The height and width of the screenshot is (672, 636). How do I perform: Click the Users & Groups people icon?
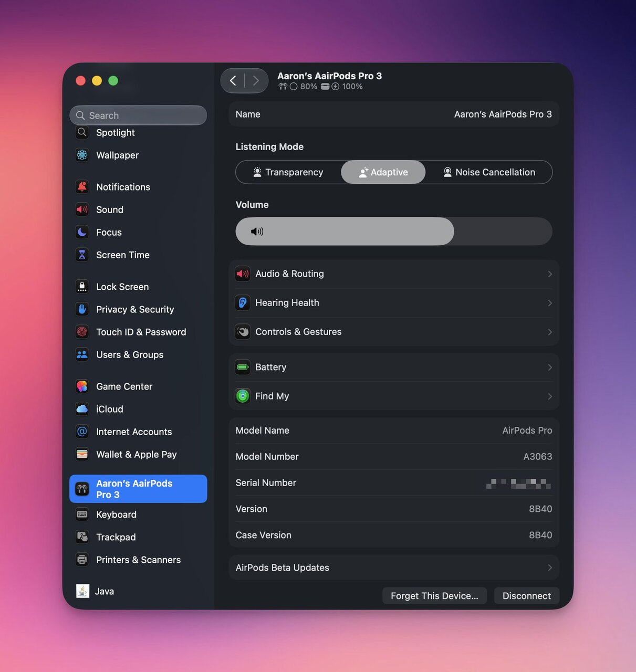tap(82, 354)
